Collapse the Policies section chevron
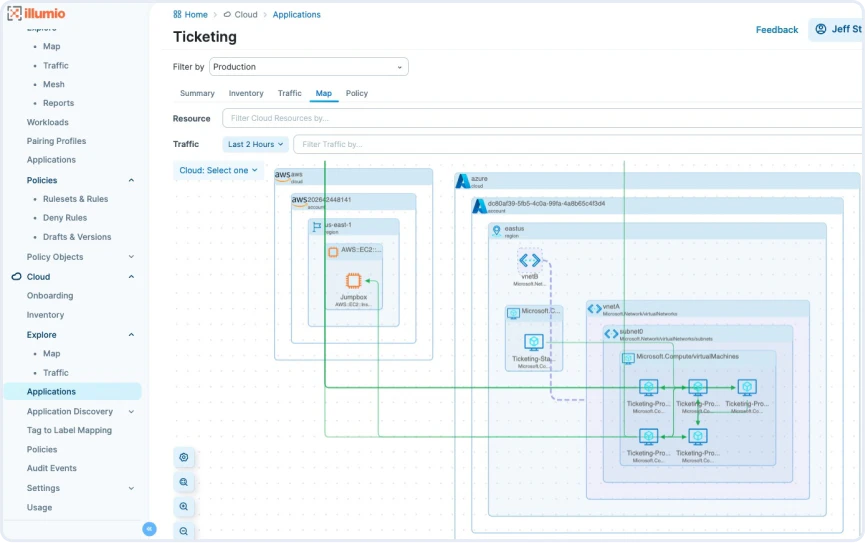This screenshot has height=543, width=865. point(131,180)
